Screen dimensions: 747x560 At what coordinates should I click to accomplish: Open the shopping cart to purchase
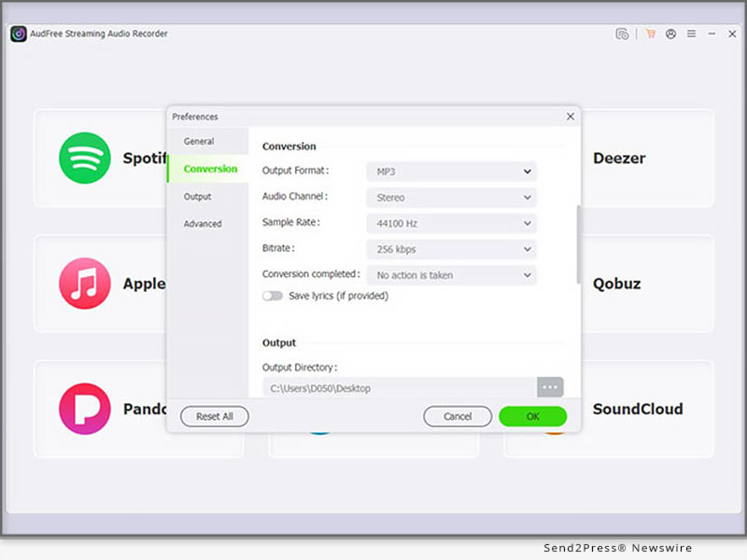[651, 34]
